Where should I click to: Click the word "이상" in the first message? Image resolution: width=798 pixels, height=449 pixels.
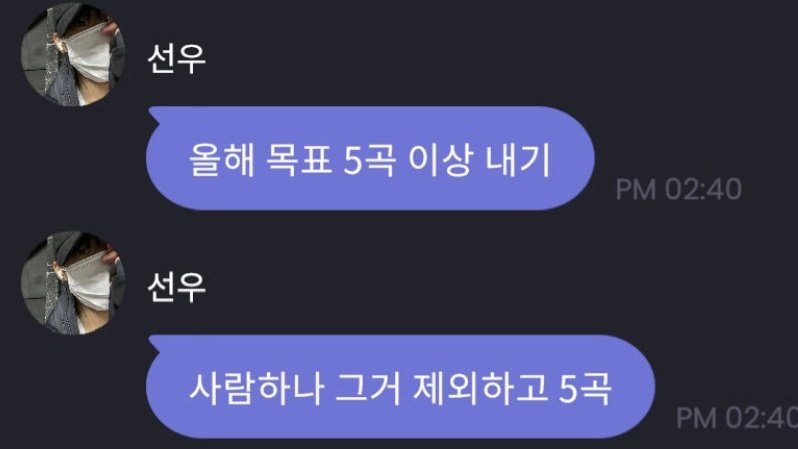pos(439,159)
